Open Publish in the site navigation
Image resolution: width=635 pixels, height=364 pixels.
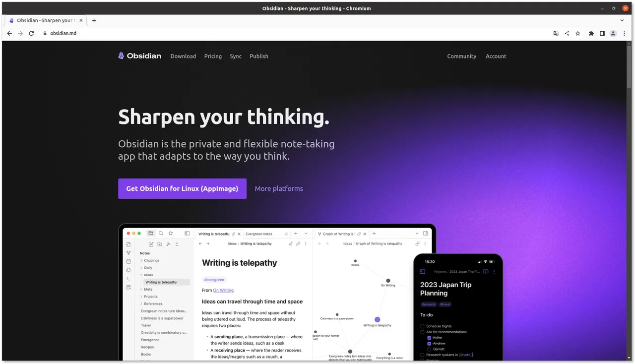tap(259, 56)
